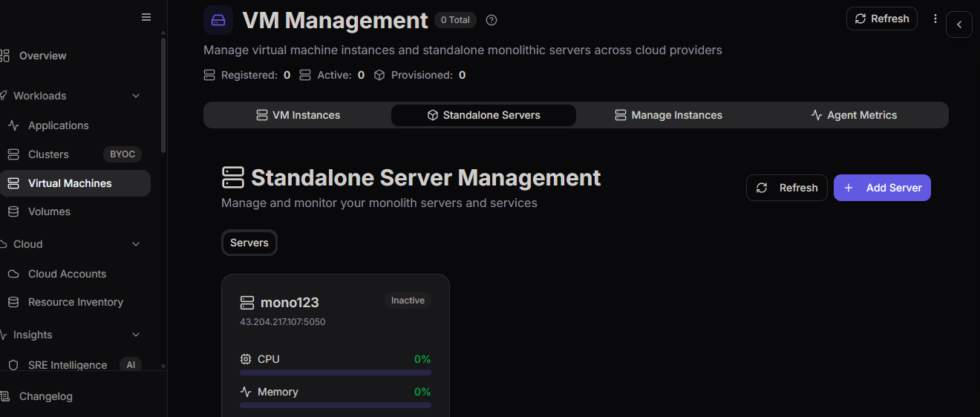Click the Active count server icon

coord(305,75)
